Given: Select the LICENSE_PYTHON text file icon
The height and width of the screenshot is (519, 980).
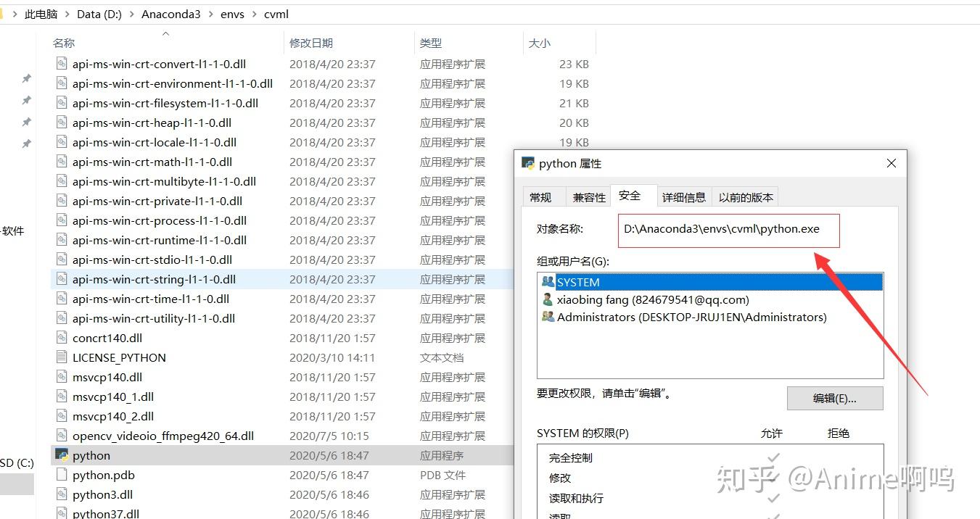Looking at the screenshot, I should (x=62, y=357).
